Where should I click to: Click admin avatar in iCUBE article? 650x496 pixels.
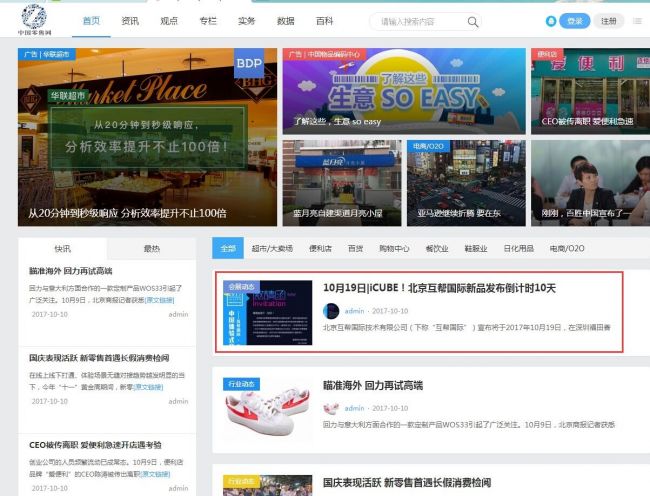pyautogui.click(x=331, y=311)
